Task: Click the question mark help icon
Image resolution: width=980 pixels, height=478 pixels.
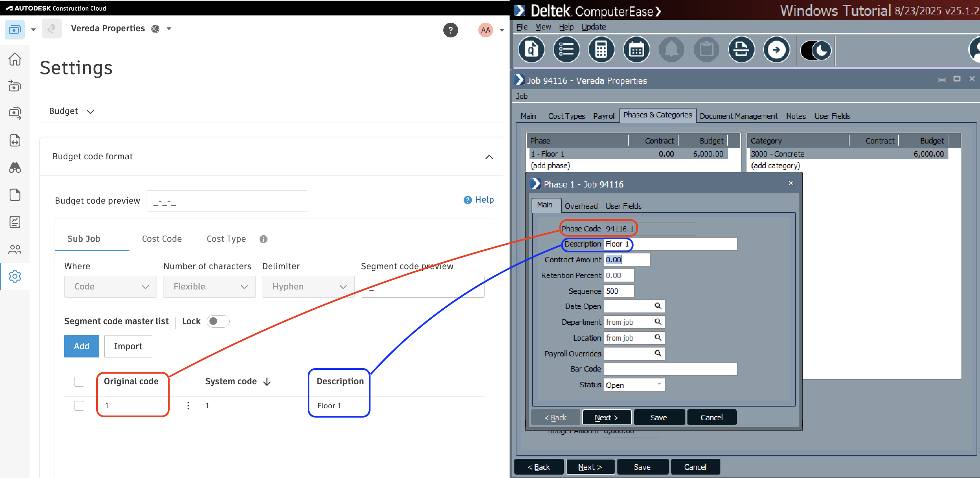Action: pos(451,30)
